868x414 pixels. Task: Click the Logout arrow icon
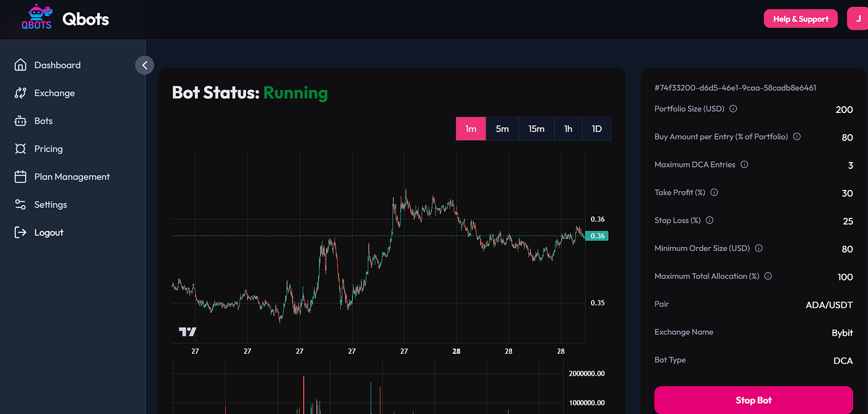click(x=20, y=233)
